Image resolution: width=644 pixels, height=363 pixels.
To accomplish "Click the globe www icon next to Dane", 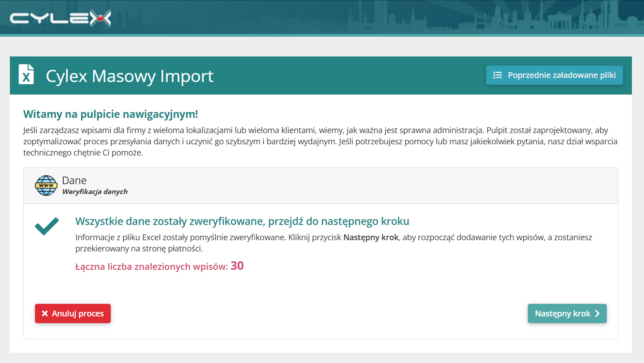I will tap(46, 186).
